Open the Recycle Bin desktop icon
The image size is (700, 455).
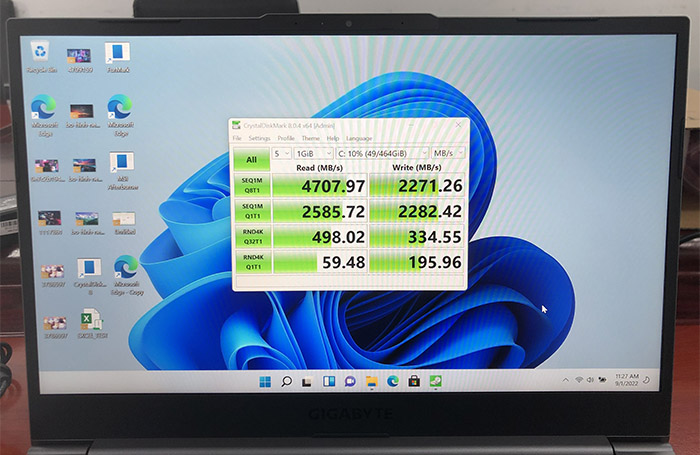(x=40, y=53)
